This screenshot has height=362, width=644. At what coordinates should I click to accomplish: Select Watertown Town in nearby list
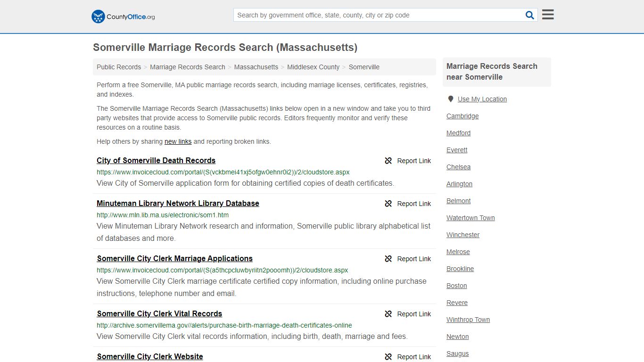tap(471, 218)
